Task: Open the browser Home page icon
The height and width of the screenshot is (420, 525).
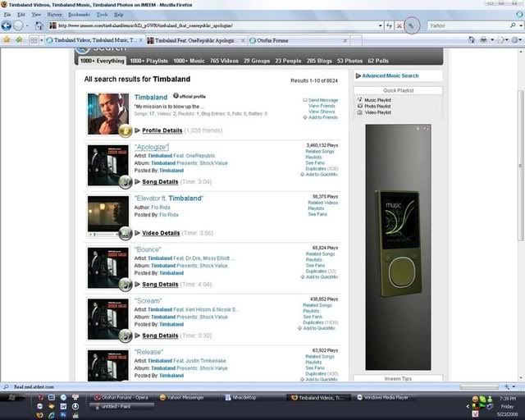Action: click(39, 25)
